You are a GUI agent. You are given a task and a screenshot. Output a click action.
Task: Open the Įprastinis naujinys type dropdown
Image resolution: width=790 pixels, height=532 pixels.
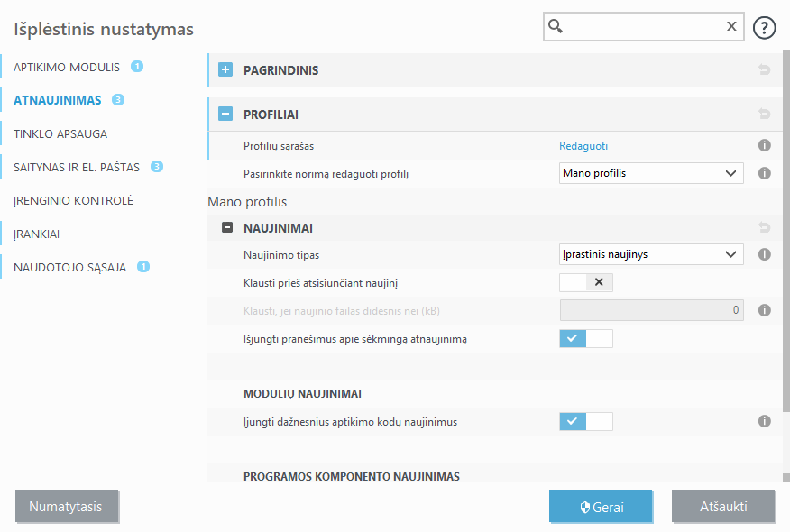pyautogui.click(x=651, y=254)
